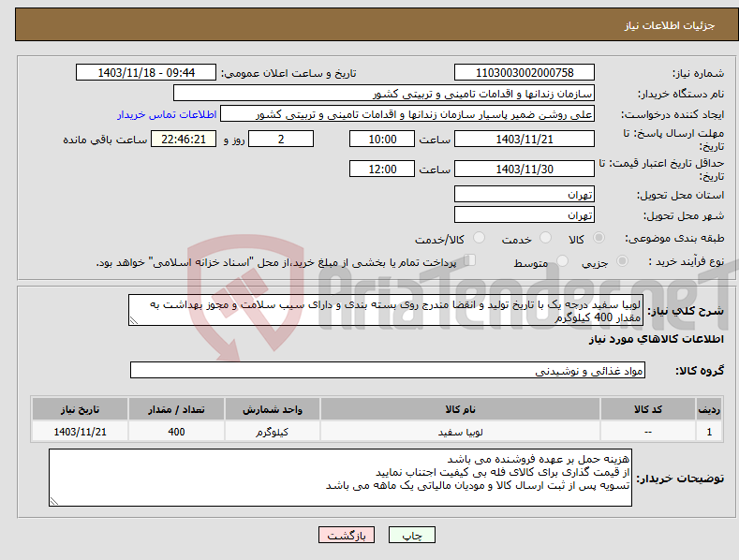
Task: Click the کد کالا column header
Action: point(648,409)
